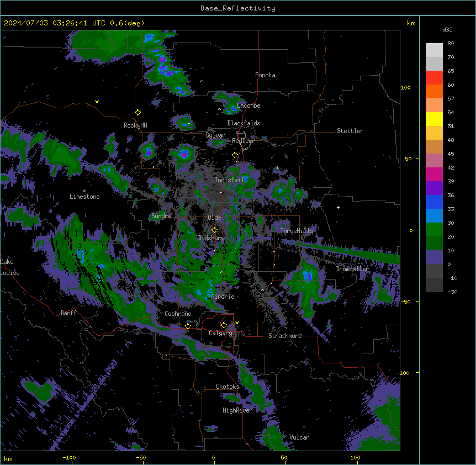Click the dBZ legend heading

point(447,29)
